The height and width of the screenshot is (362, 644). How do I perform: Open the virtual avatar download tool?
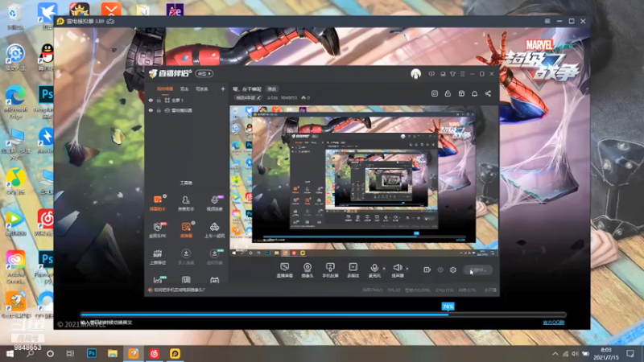pyautogui.click(x=214, y=257)
